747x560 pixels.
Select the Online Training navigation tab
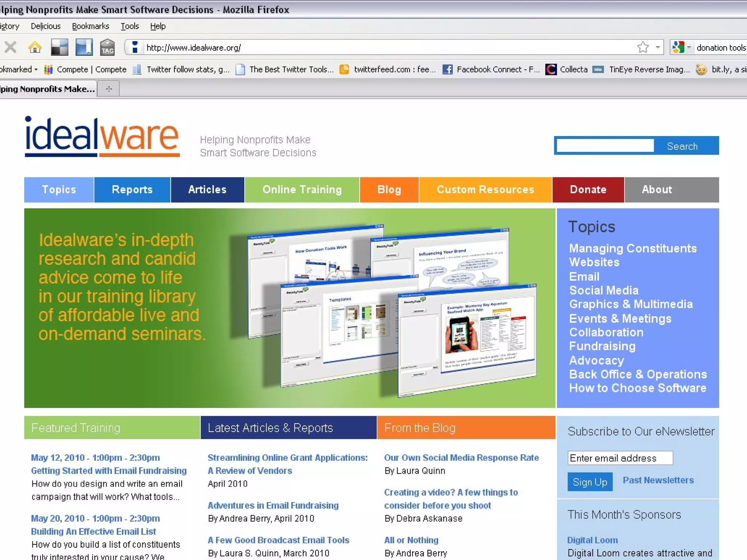coord(302,190)
